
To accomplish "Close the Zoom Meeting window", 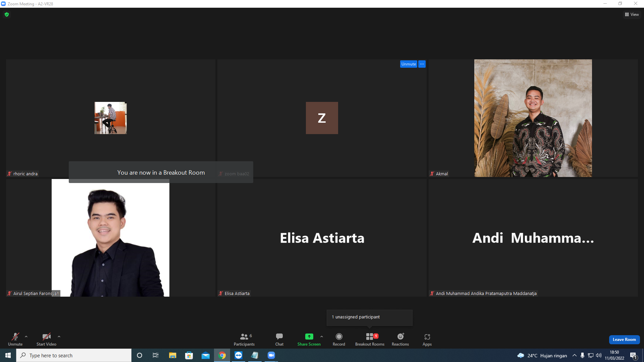I will click(636, 4).
